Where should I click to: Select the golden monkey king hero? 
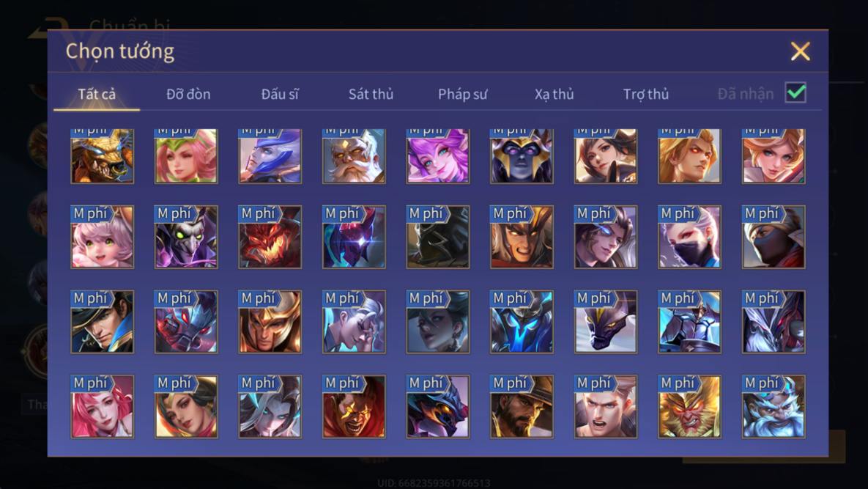point(689,406)
